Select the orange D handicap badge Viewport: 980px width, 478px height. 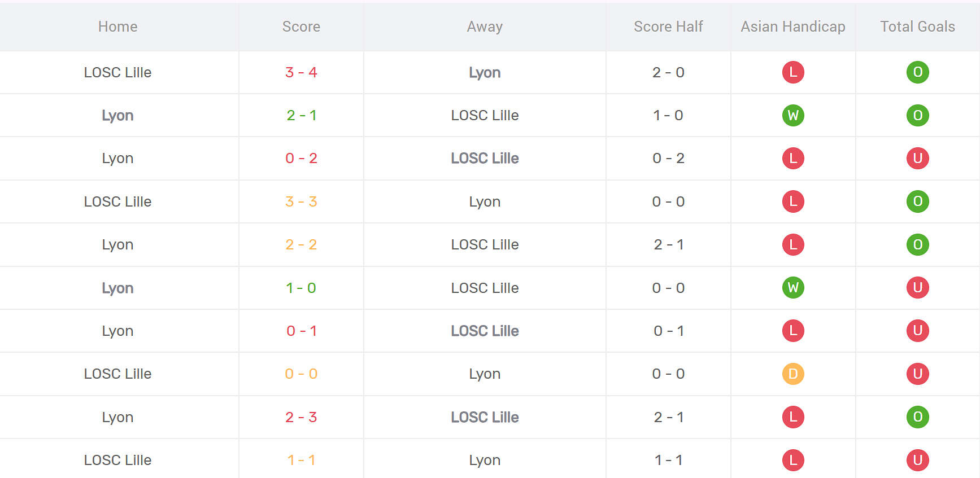pyautogui.click(x=793, y=374)
